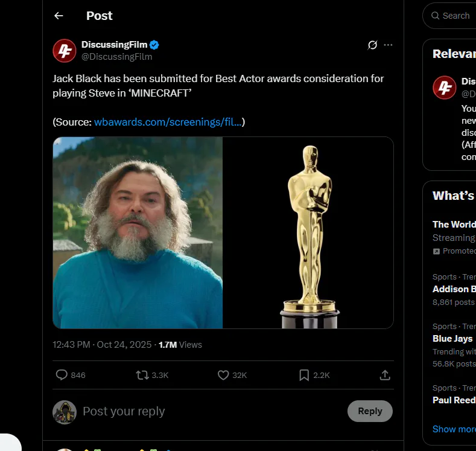
Task: Click the repost icon
Action: (142, 375)
